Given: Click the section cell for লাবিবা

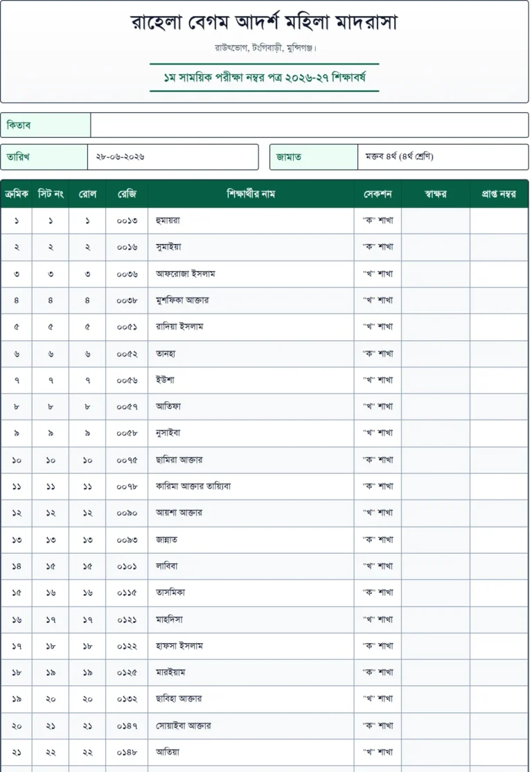Looking at the screenshot, I should click(x=378, y=566).
